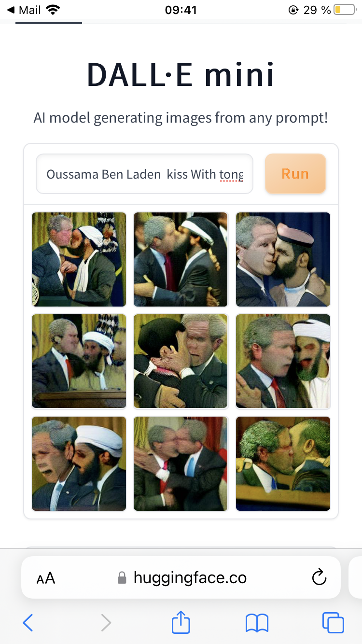
Task: Open the thumbnail with green-tinted hair
Action: (x=283, y=463)
